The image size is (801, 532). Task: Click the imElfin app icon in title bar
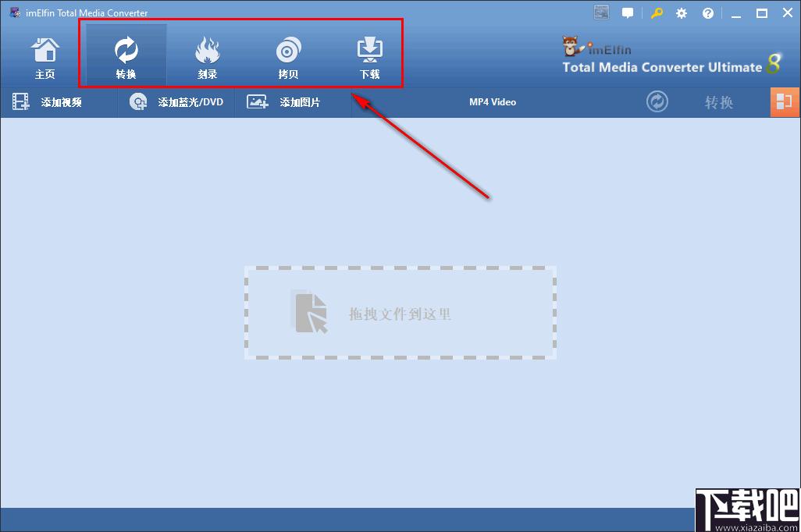tap(16, 12)
